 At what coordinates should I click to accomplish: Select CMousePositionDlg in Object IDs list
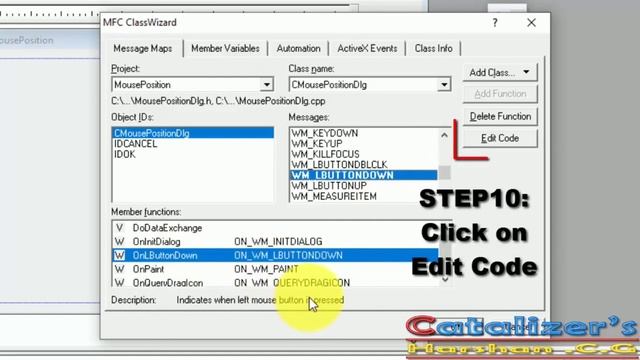point(193,133)
